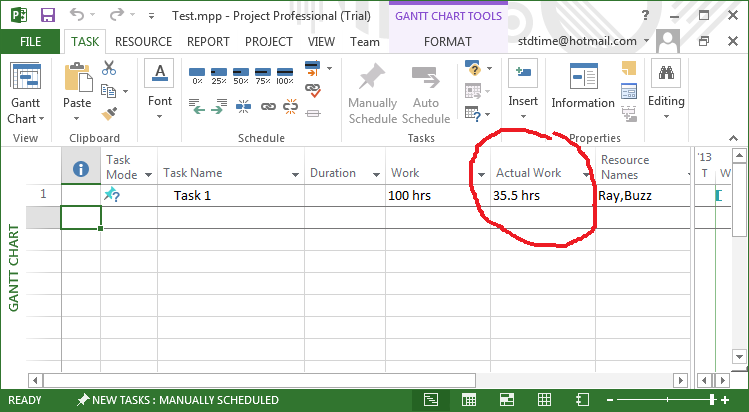Set task to Manually Schedule

(x=373, y=94)
